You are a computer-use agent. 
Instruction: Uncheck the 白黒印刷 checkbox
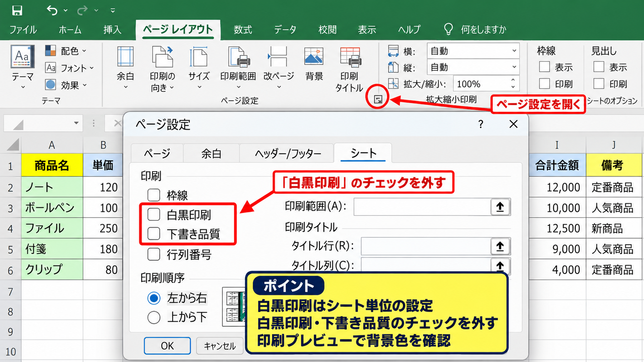point(154,215)
